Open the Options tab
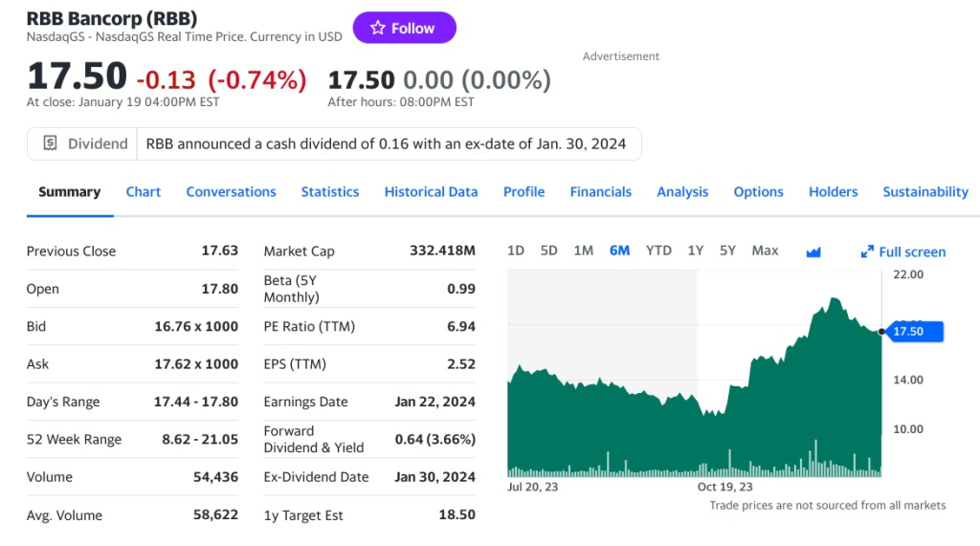This screenshot has width=980, height=546. pyautogui.click(x=758, y=192)
